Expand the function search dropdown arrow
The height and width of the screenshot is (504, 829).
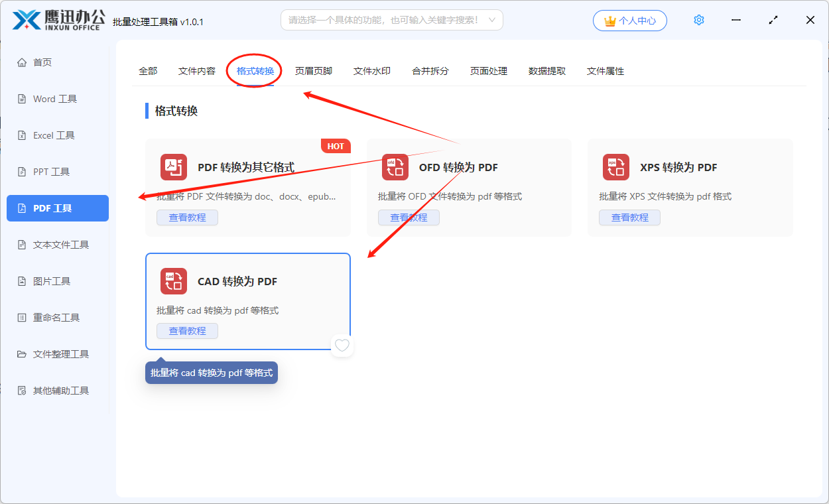coord(492,20)
